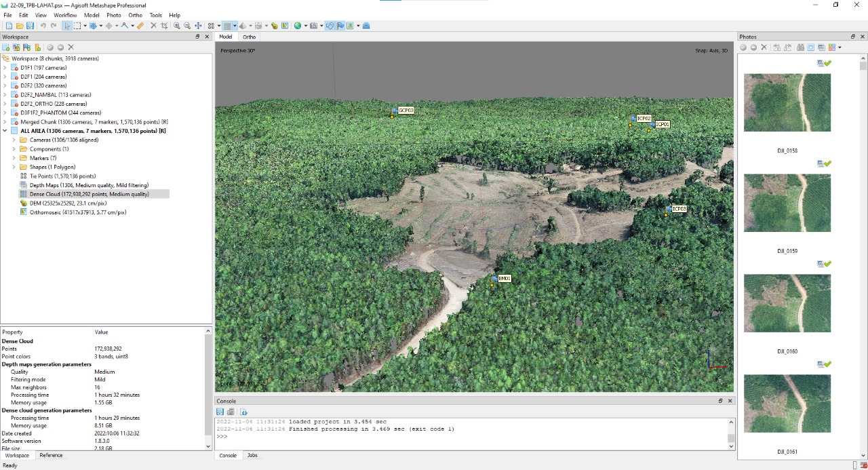Click the Add Photos icon in Workspace
This screenshot has height=470, width=868.
tap(16, 47)
